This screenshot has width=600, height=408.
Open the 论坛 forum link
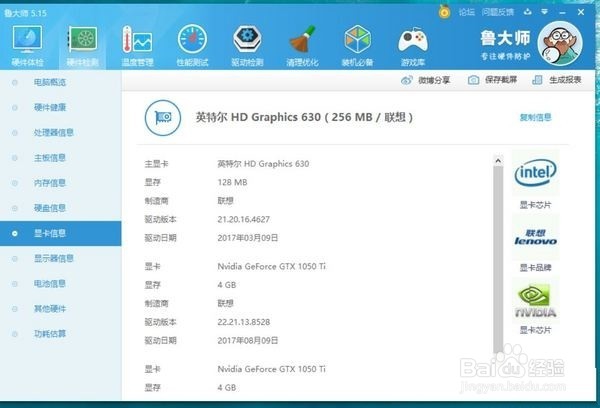point(466,12)
